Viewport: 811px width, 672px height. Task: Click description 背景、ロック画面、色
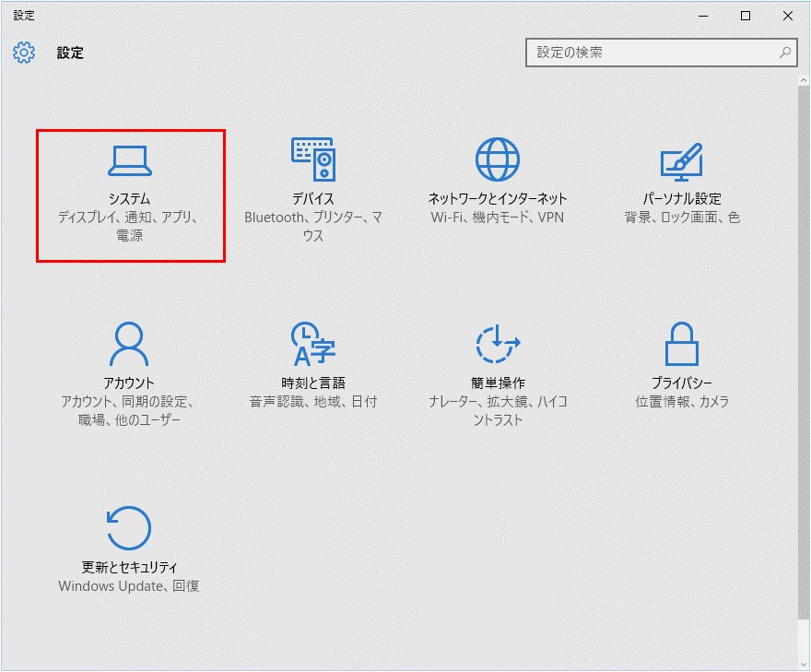click(682, 218)
